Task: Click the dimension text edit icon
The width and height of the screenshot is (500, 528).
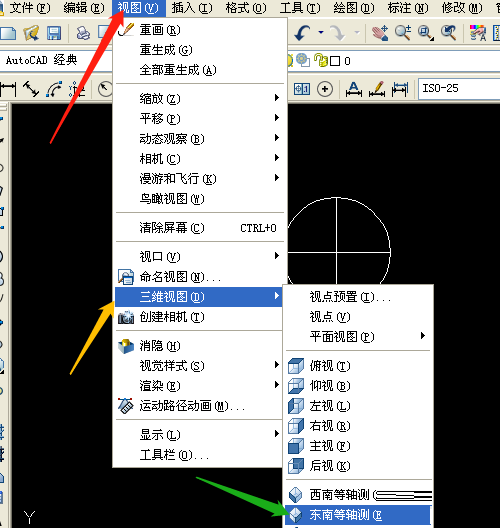Action: [x=354, y=89]
